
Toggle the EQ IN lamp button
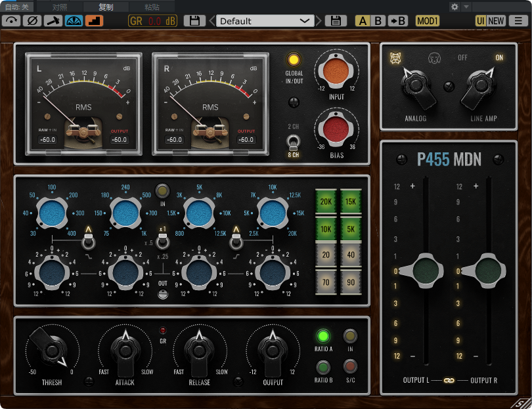point(162,191)
